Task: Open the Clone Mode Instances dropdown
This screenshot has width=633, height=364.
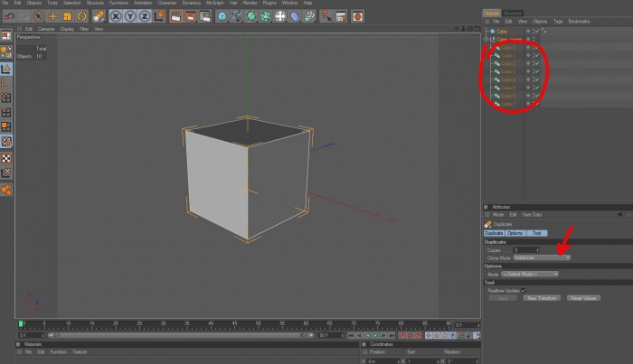Action: [x=542, y=257]
